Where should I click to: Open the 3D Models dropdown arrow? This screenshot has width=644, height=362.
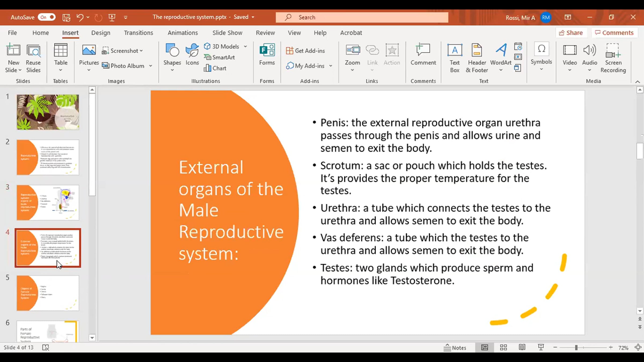click(x=245, y=46)
